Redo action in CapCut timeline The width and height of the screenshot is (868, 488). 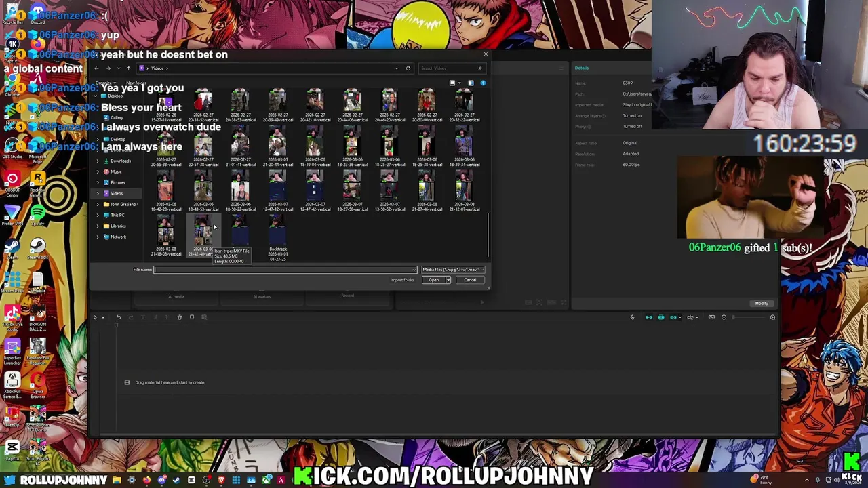(x=130, y=317)
